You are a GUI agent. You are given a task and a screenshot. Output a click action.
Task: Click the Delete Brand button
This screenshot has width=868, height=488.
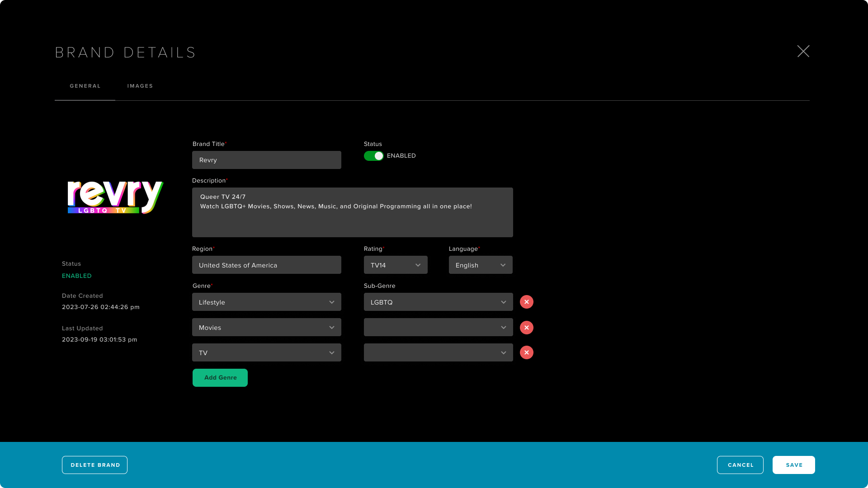pyautogui.click(x=95, y=465)
